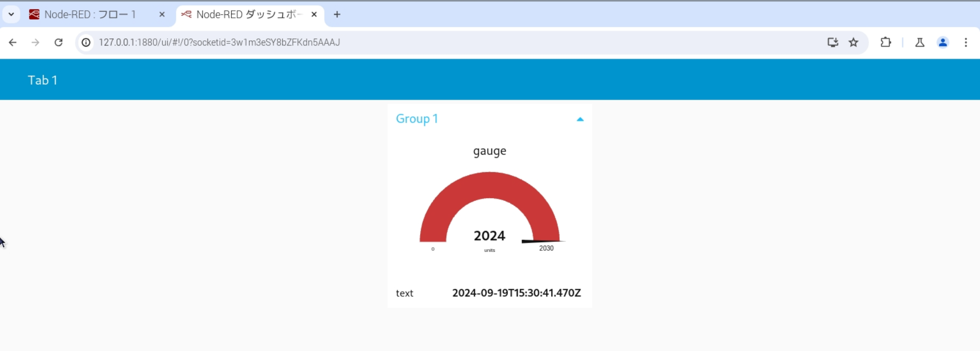
Task: Click the red gauge arc
Action: [490, 185]
